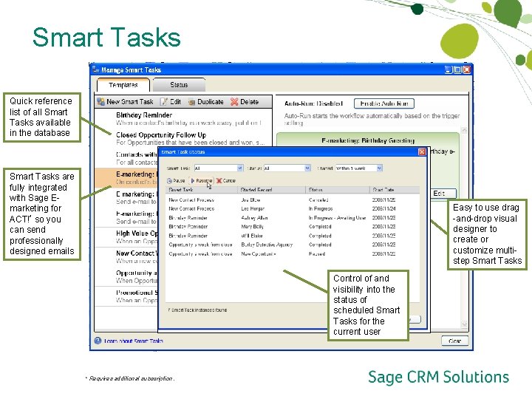This screenshot has width=532, height=399.
Task: Click the Enable Auto Run button
Action: tap(384, 103)
